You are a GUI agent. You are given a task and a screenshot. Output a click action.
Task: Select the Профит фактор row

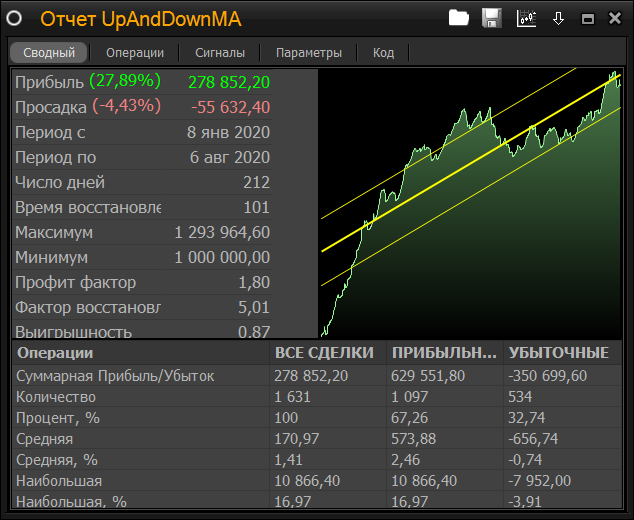[142, 282]
